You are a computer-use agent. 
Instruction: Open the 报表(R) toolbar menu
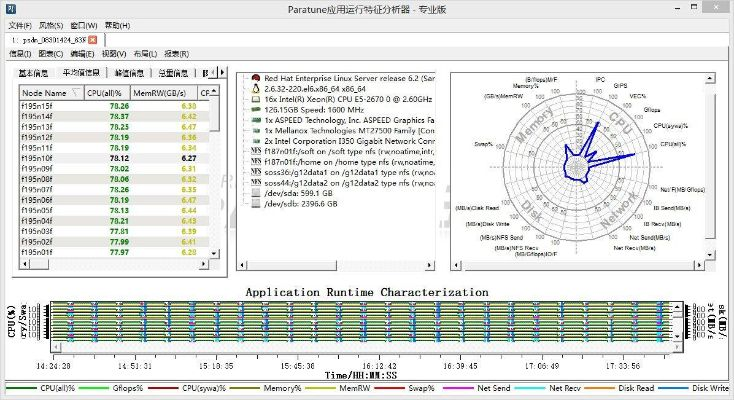[x=177, y=54]
